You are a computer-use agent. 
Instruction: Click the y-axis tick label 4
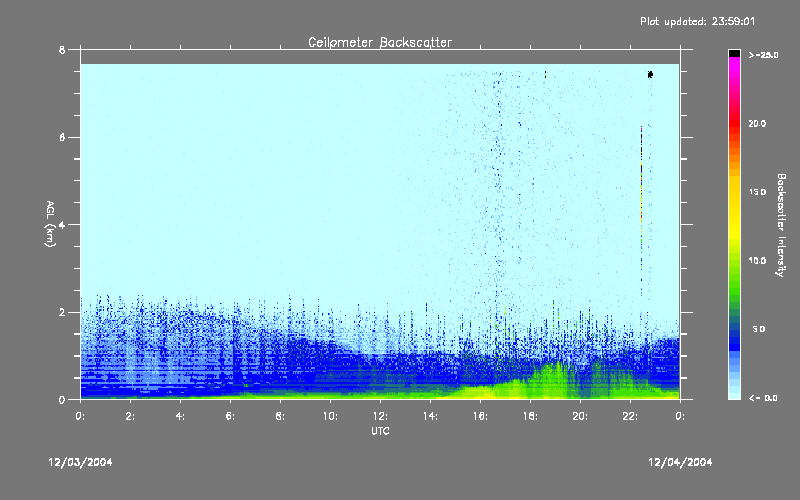point(62,224)
